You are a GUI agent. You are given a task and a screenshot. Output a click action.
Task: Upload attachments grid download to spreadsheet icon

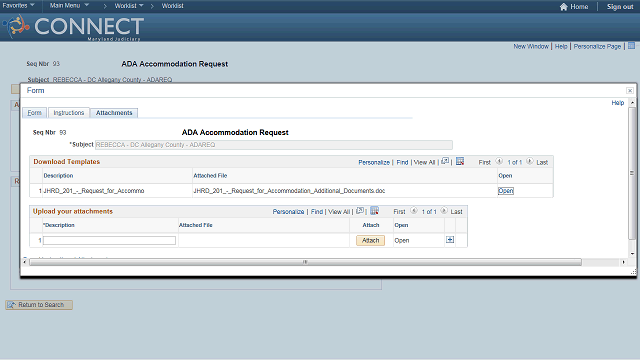click(x=374, y=211)
